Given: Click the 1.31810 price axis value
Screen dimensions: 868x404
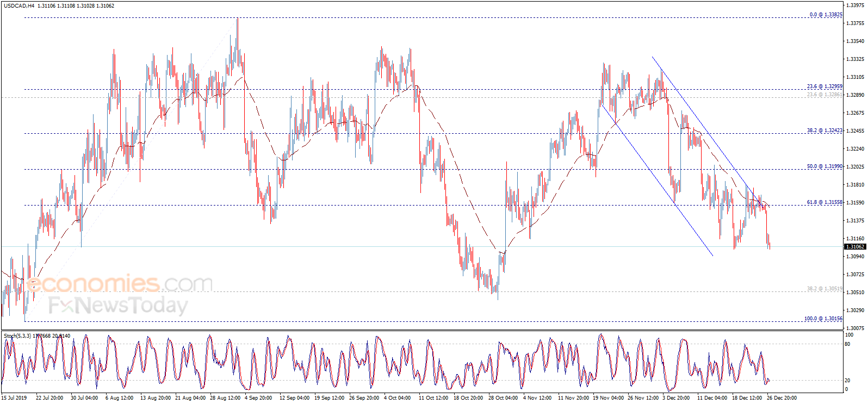Looking at the screenshot, I should coord(855,185).
